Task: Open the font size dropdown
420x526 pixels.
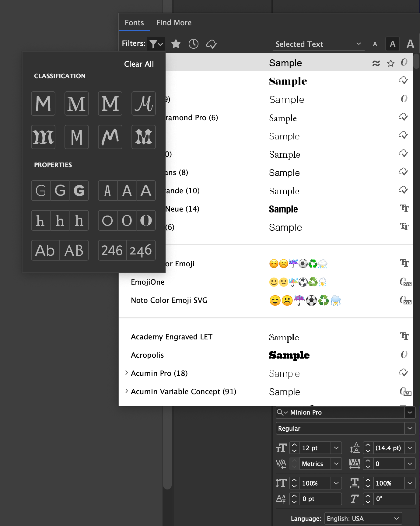Action: 336,448
